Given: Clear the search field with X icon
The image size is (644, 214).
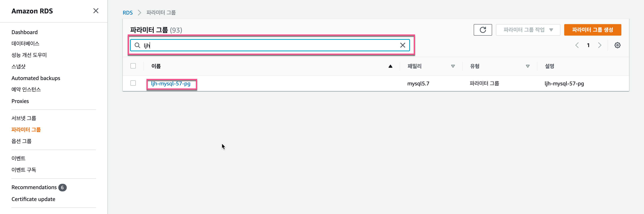Looking at the screenshot, I should click(403, 45).
